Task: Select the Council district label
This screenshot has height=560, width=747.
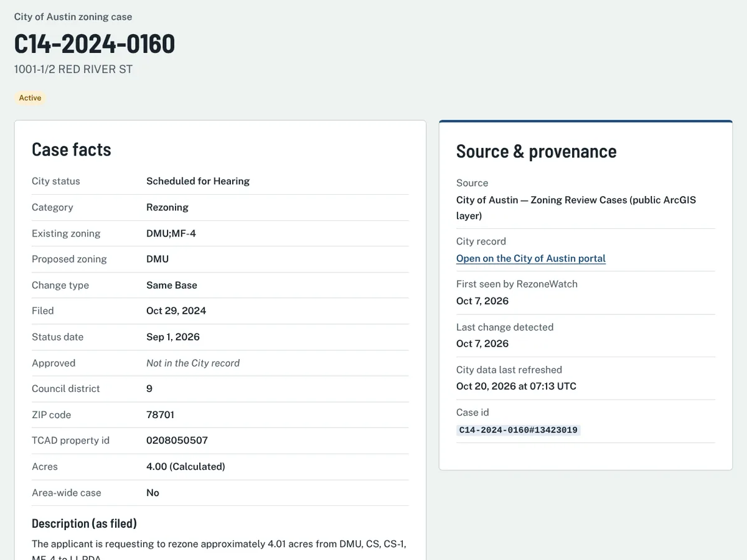Action: point(66,388)
